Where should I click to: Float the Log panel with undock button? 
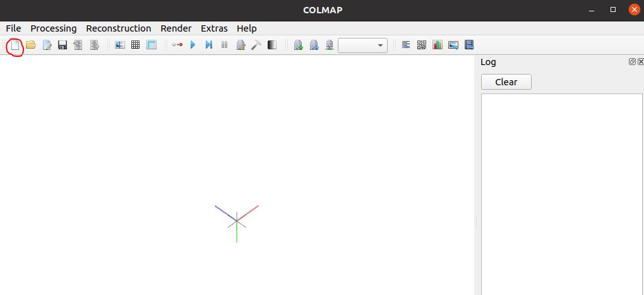click(x=632, y=62)
